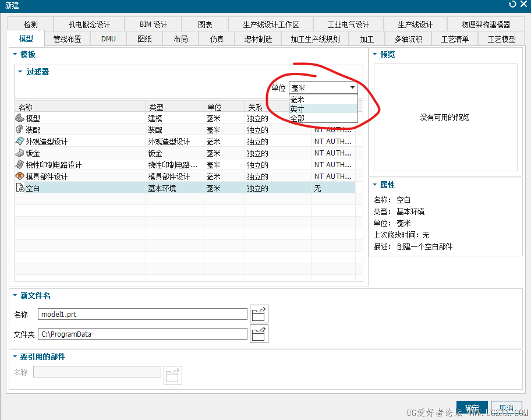Click the 装配 template icon
The height and width of the screenshot is (420, 531).
click(x=20, y=129)
